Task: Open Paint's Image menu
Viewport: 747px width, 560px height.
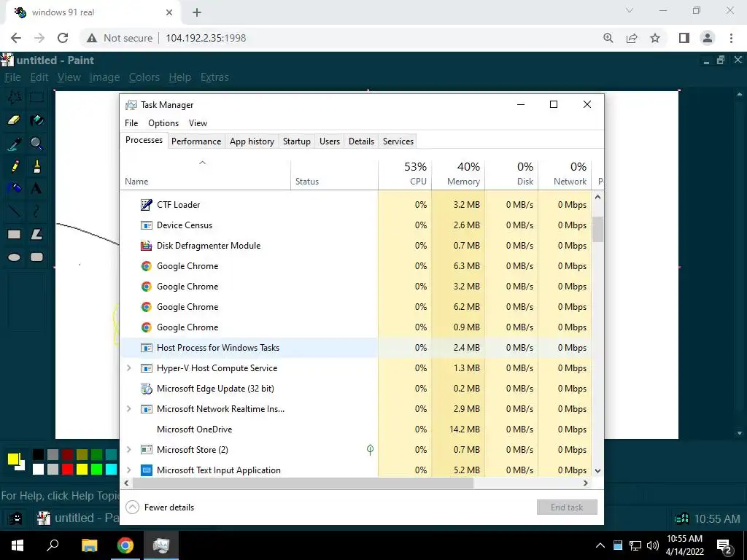Action: pos(104,77)
